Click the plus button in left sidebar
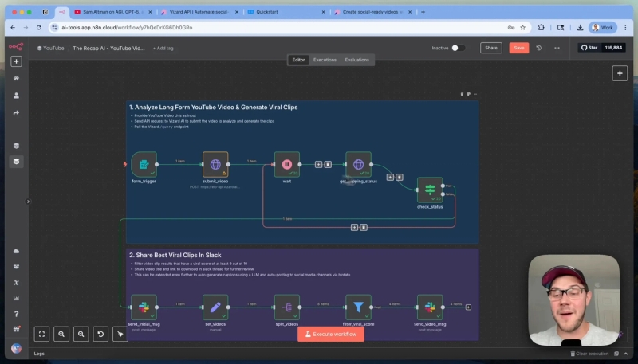 coord(16,61)
